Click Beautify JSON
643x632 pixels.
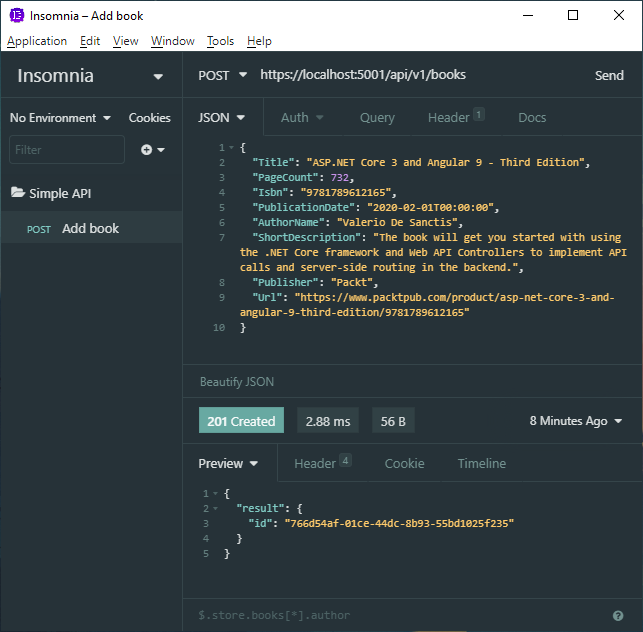pos(237,382)
